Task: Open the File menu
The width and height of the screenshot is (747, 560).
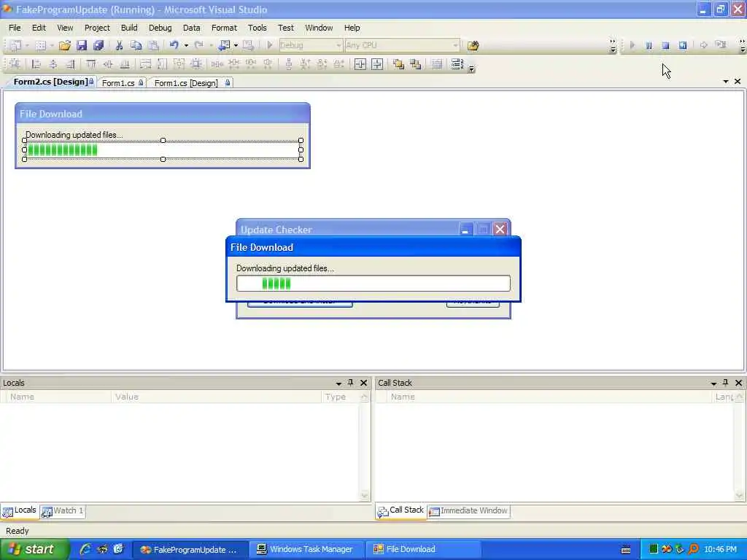Action: [x=15, y=28]
